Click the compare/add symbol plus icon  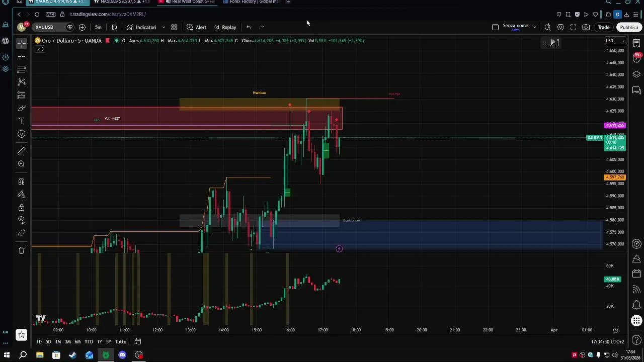[82, 27]
